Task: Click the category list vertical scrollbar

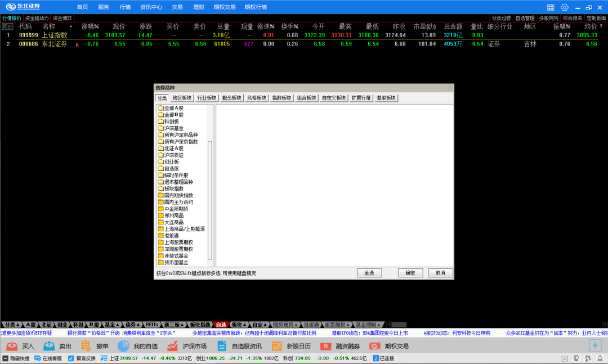Action: 210,197
